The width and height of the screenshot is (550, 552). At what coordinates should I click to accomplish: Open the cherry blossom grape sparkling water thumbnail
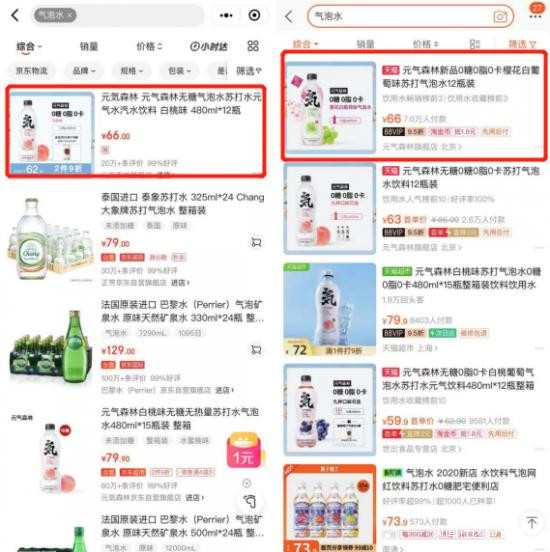(330, 107)
